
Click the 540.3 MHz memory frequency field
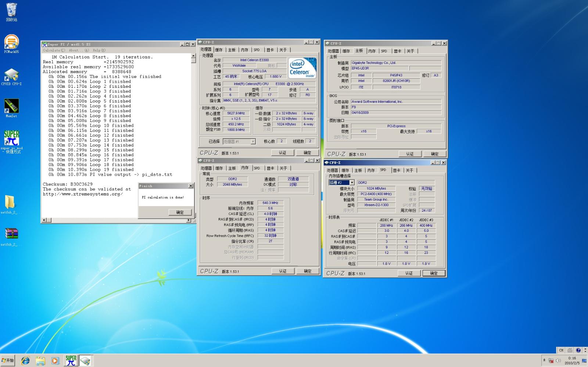click(270, 203)
